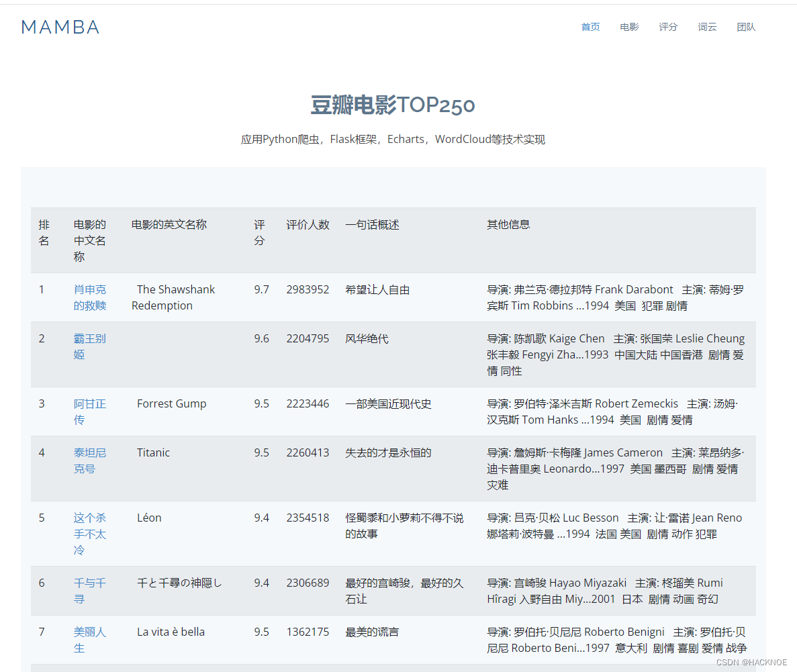Screen dimensions: 797x672
Task: Click the James Cameron info cell
Action: tap(616, 468)
